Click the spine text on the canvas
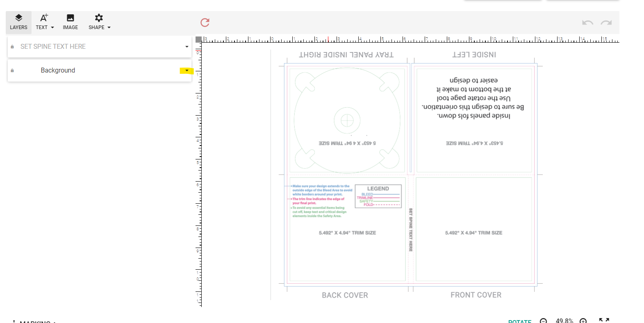 click(x=411, y=230)
